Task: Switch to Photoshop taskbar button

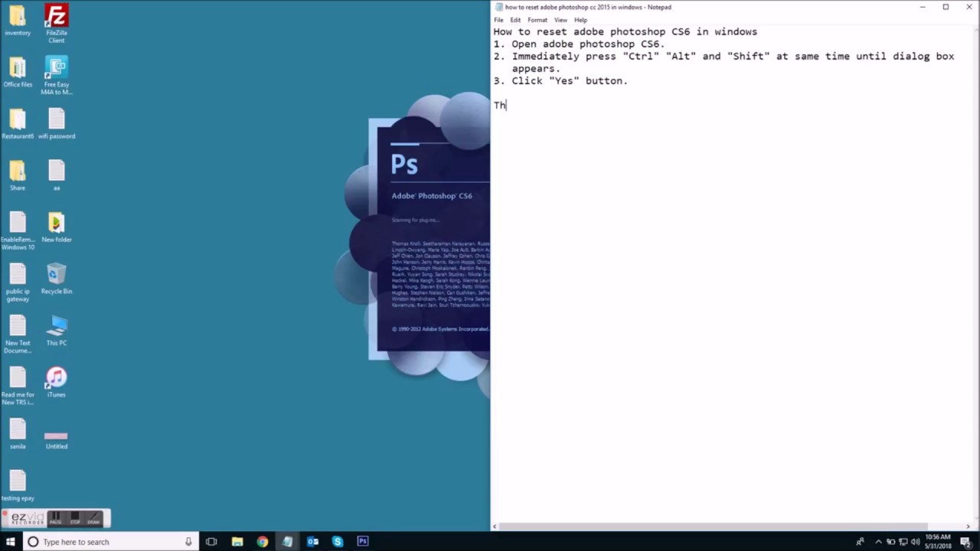Action: [x=363, y=542]
